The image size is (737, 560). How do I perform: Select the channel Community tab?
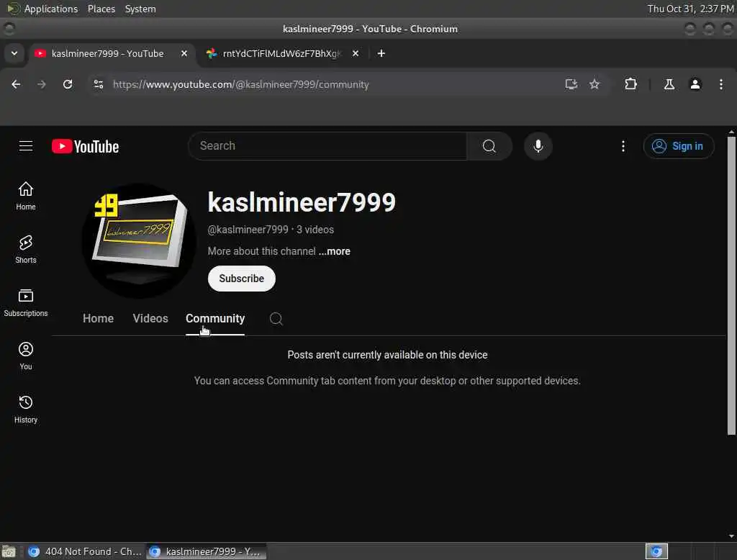click(215, 318)
